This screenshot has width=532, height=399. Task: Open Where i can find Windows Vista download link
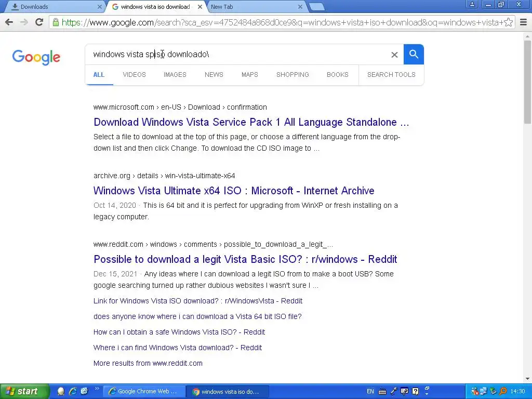pyautogui.click(x=178, y=348)
